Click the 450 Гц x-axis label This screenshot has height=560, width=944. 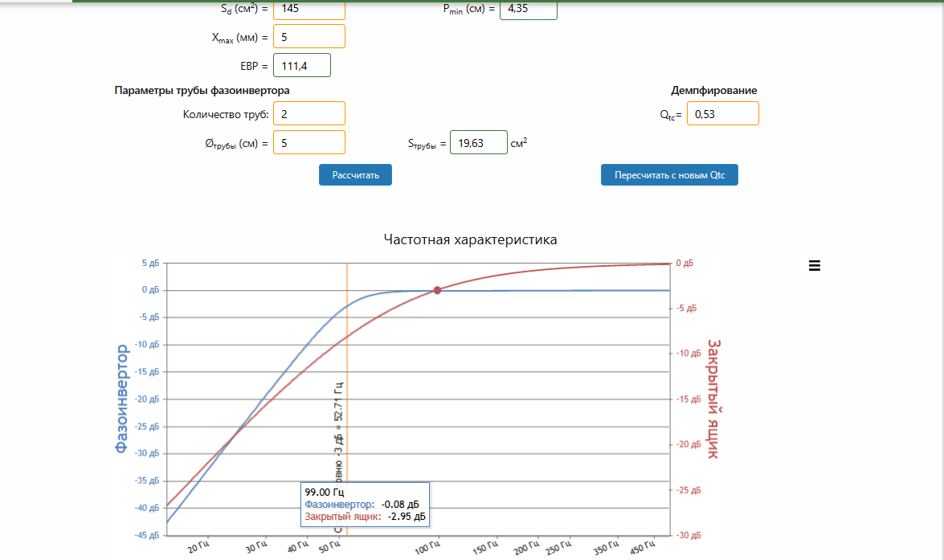[x=643, y=547]
